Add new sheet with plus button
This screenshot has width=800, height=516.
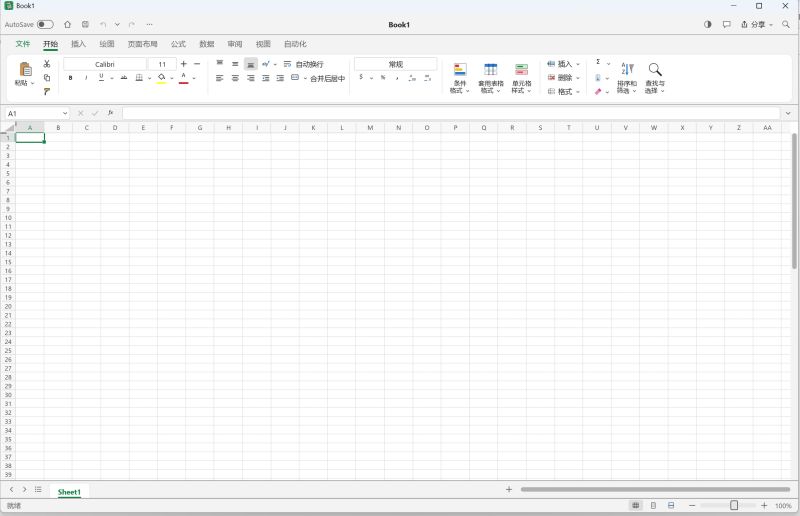pos(509,489)
